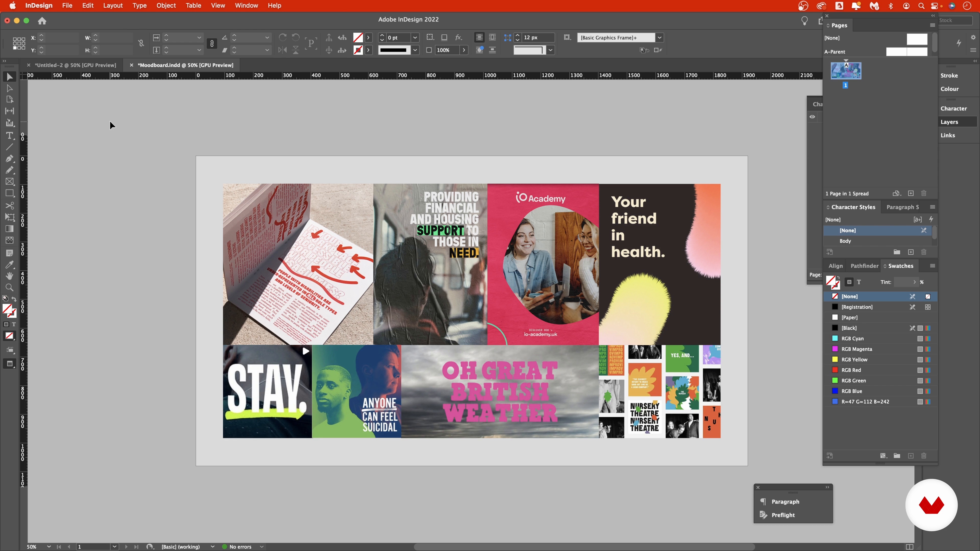
Task: Open stroke weight dropdown
Action: coord(415,38)
